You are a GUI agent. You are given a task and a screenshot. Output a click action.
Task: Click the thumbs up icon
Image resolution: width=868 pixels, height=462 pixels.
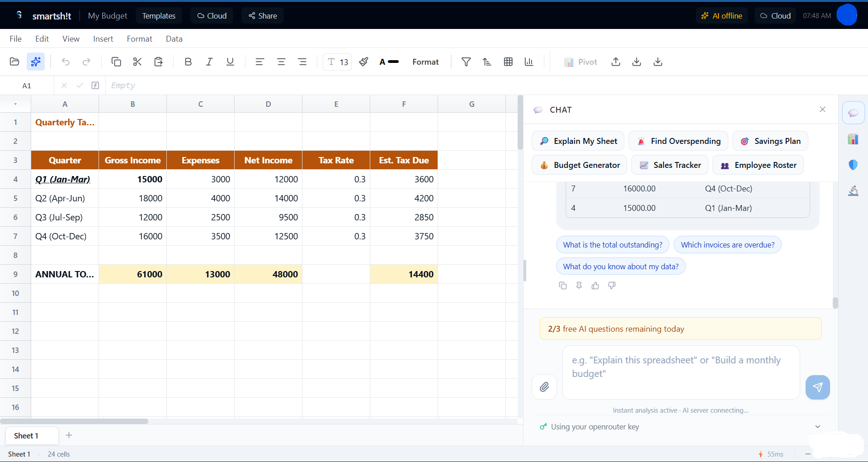(595, 286)
